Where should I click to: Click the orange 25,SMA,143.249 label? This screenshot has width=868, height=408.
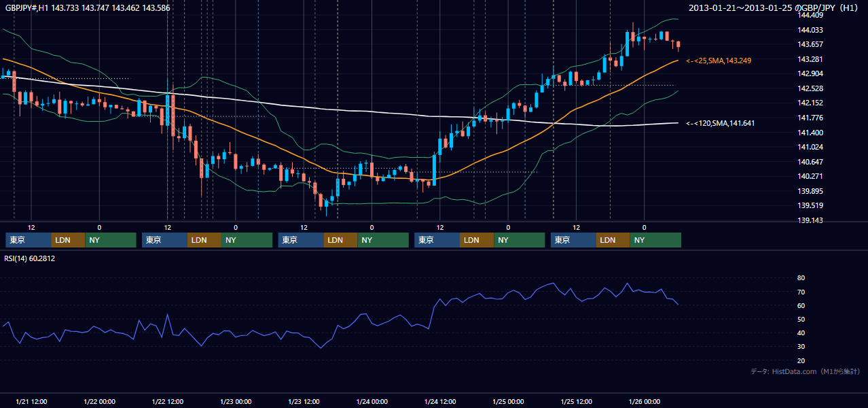tap(719, 61)
